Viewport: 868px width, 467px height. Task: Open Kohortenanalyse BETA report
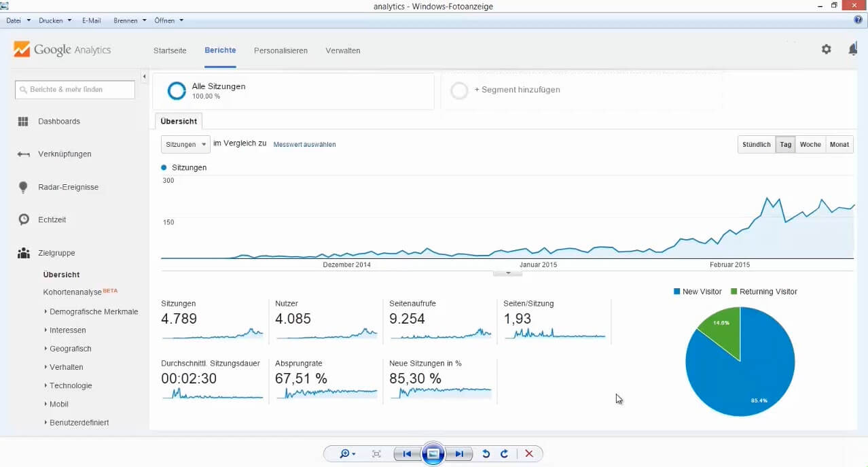(x=80, y=292)
